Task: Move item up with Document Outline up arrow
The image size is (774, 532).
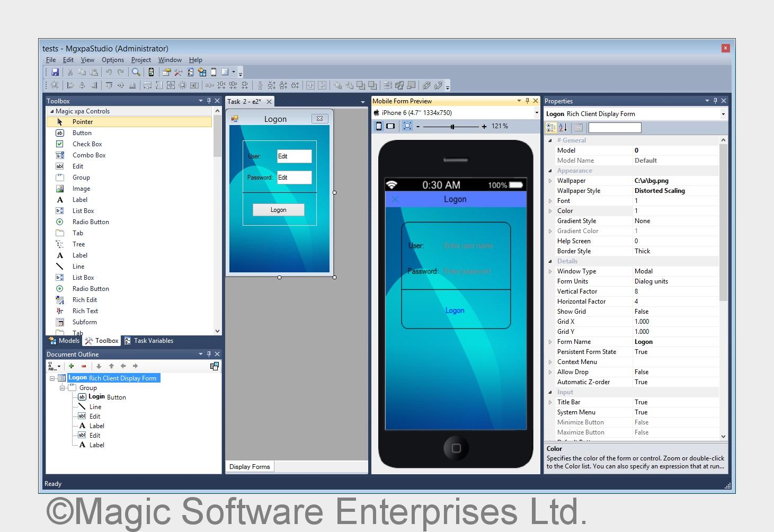Action: click(111, 366)
